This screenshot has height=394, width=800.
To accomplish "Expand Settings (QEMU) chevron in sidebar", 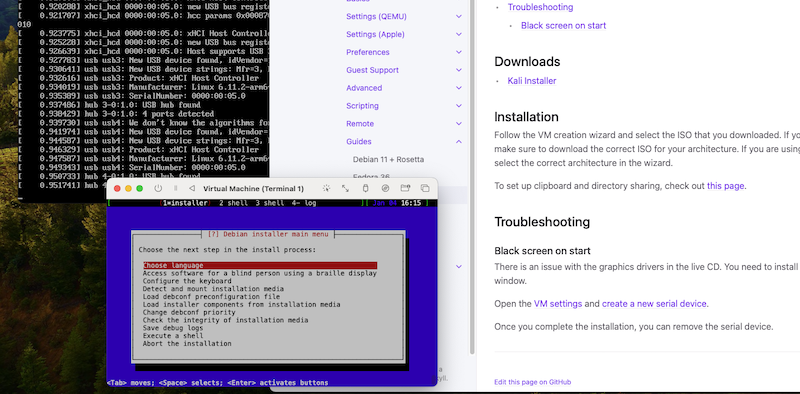I will pyautogui.click(x=459, y=17).
